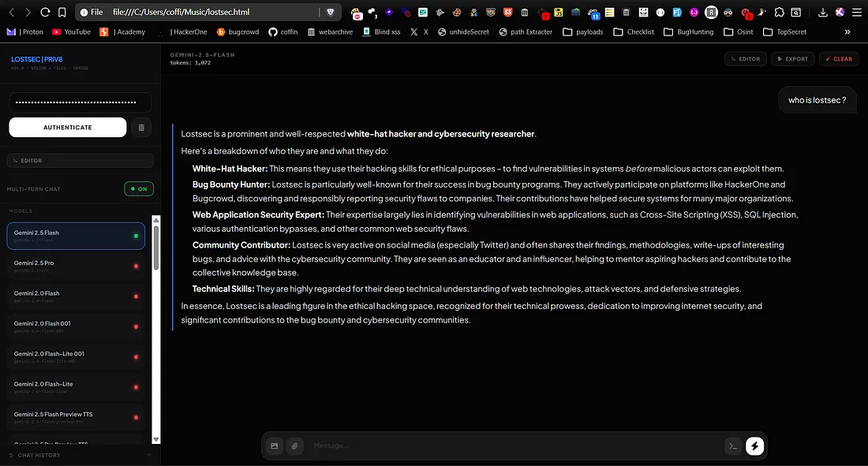Select the Gemini 2.5 Pro model
Screen dimensions: 868x466
coord(76,267)
